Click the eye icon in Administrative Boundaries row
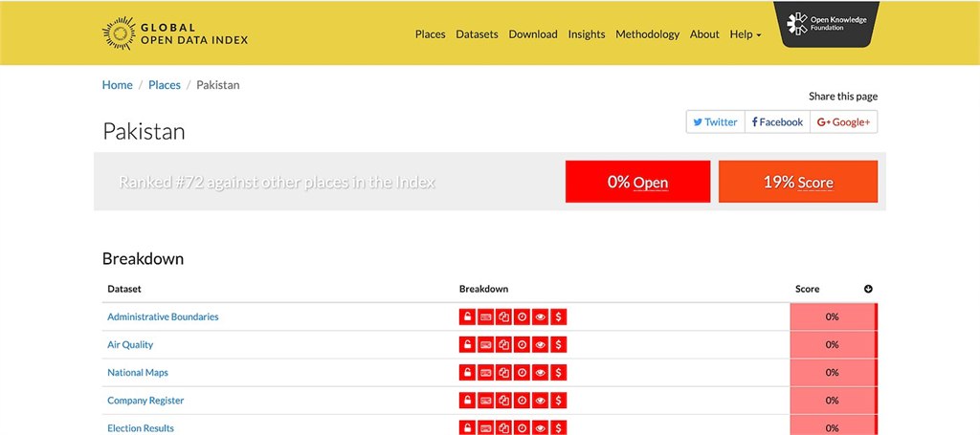 541,317
